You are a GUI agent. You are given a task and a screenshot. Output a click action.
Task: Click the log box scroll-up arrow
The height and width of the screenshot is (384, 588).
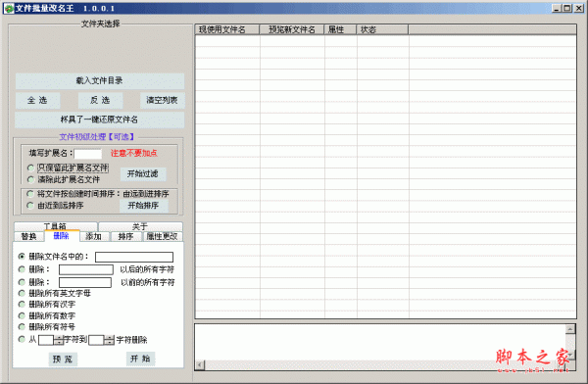pos(570,329)
